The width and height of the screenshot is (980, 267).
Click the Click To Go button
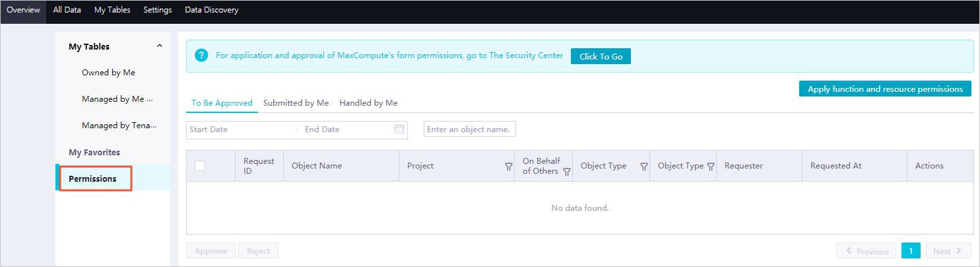(x=601, y=56)
